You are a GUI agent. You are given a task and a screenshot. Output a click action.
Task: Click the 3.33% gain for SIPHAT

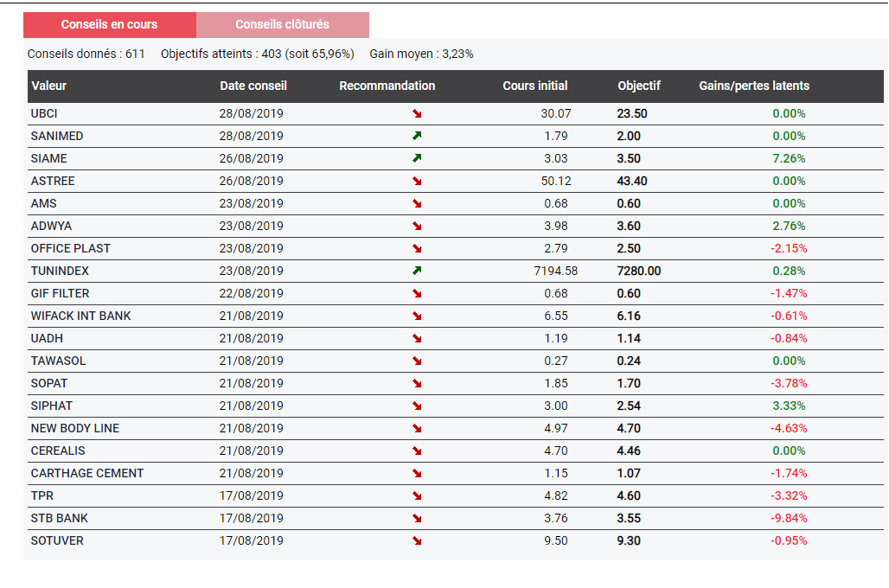coord(789,406)
